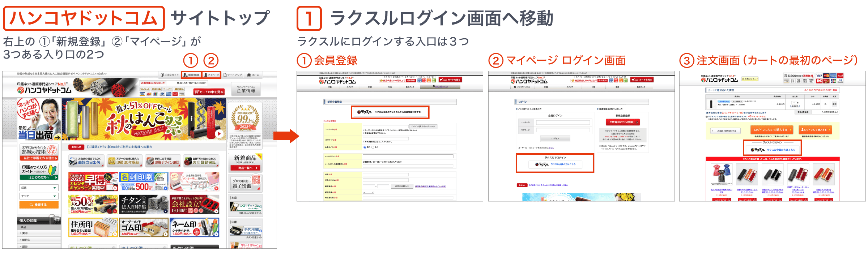
Task: Open 当社で印鑑を作る理由 banner
Action: 39,153
